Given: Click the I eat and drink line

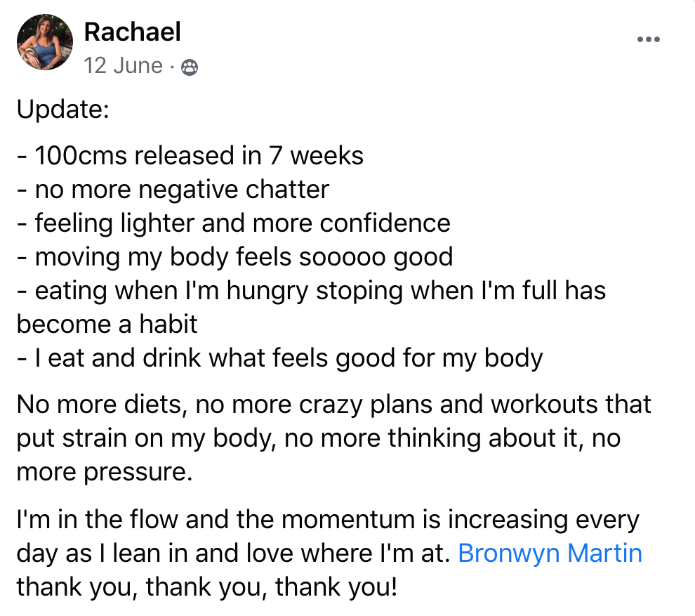Looking at the screenshot, I should (279, 358).
